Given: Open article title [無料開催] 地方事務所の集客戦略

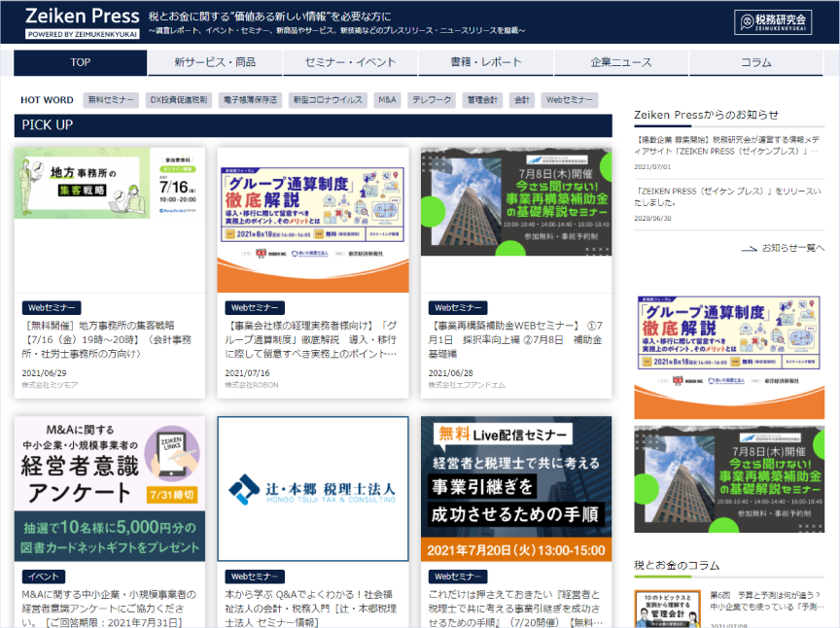Looking at the screenshot, I should tap(107, 339).
